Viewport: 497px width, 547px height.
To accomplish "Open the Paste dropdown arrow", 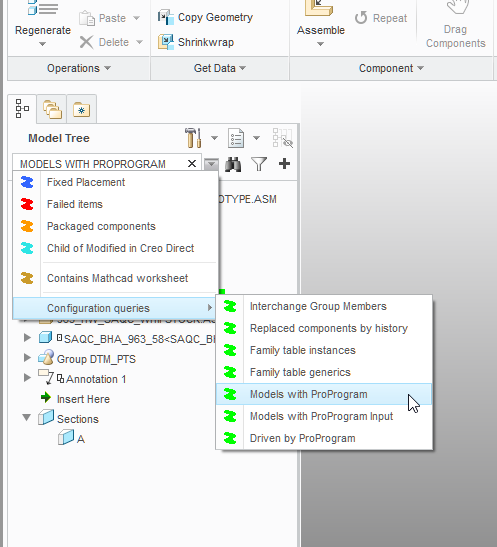I will click(x=136, y=18).
